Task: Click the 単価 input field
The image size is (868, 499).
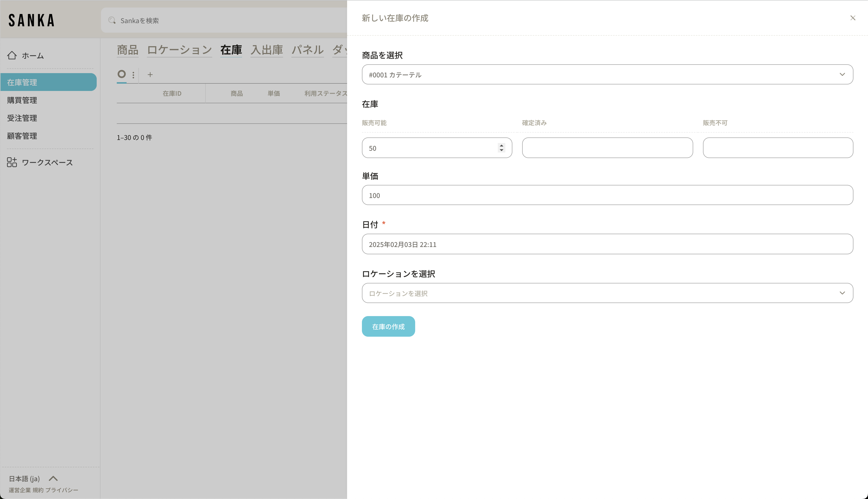Action: click(607, 195)
